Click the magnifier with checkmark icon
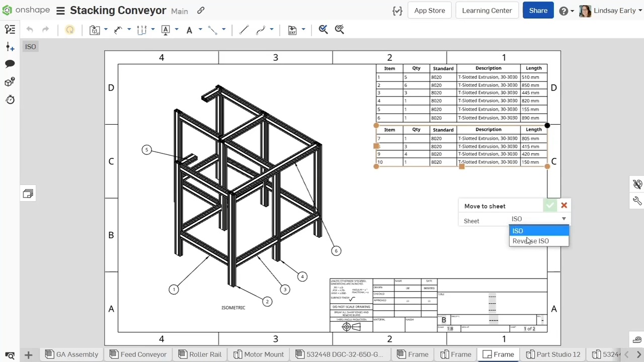 point(323,30)
